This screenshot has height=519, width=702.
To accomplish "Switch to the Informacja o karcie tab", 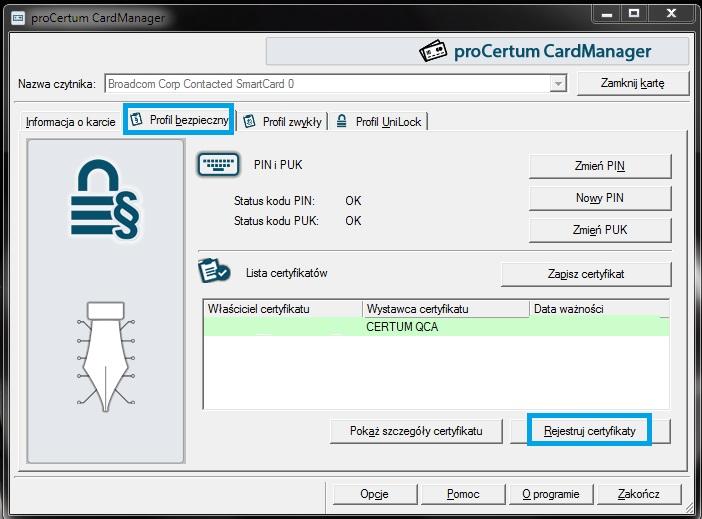I will 70,122.
